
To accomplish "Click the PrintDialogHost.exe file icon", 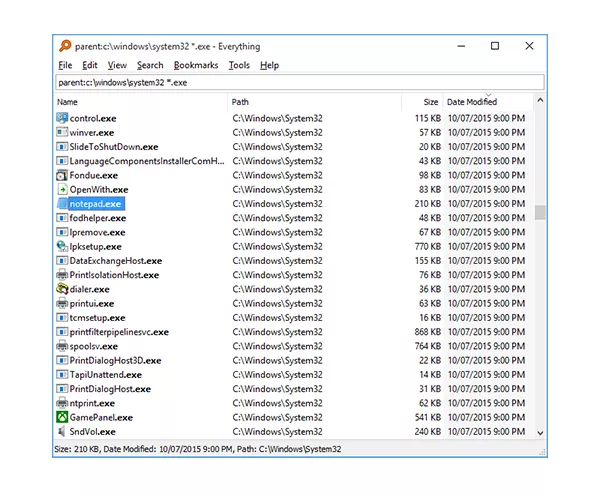I will 62,389.
